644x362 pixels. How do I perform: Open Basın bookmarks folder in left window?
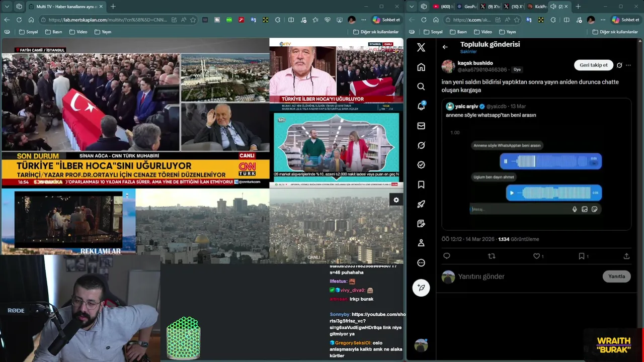coord(54,32)
